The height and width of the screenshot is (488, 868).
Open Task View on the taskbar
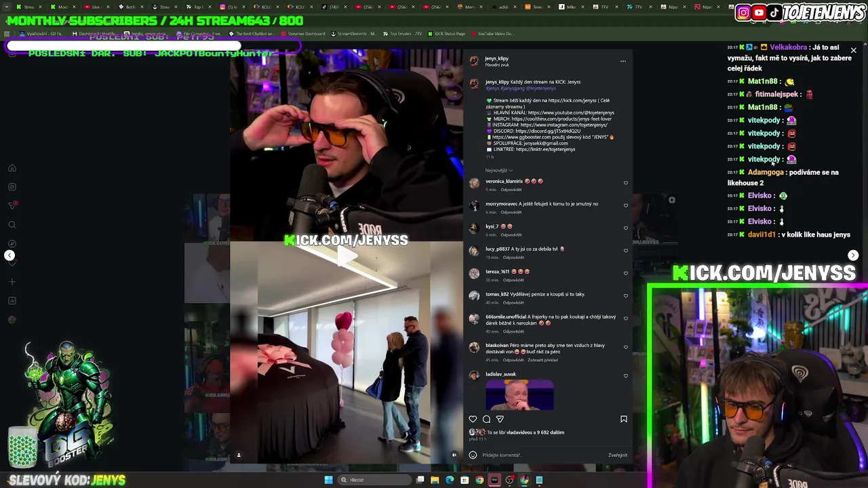click(x=420, y=480)
